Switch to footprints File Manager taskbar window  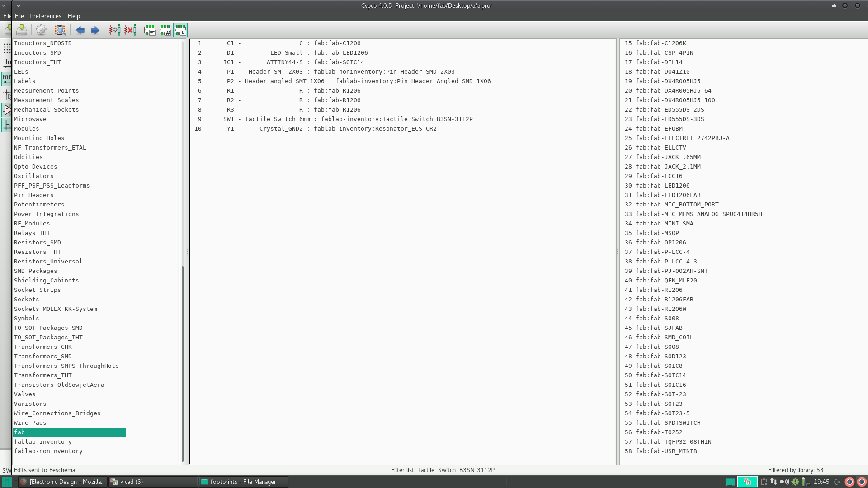243,482
